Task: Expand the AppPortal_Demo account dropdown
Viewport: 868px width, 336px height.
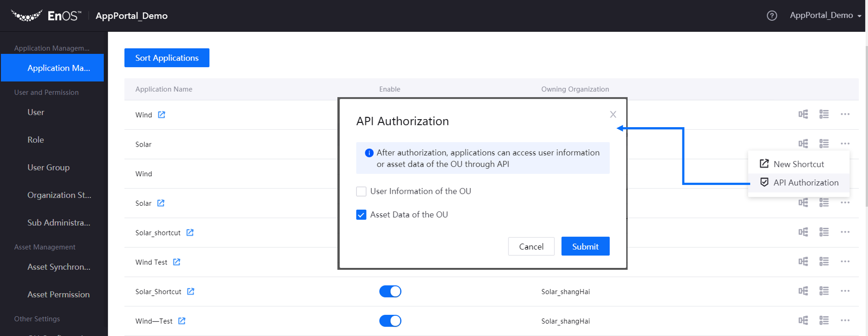Action: click(x=825, y=15)
